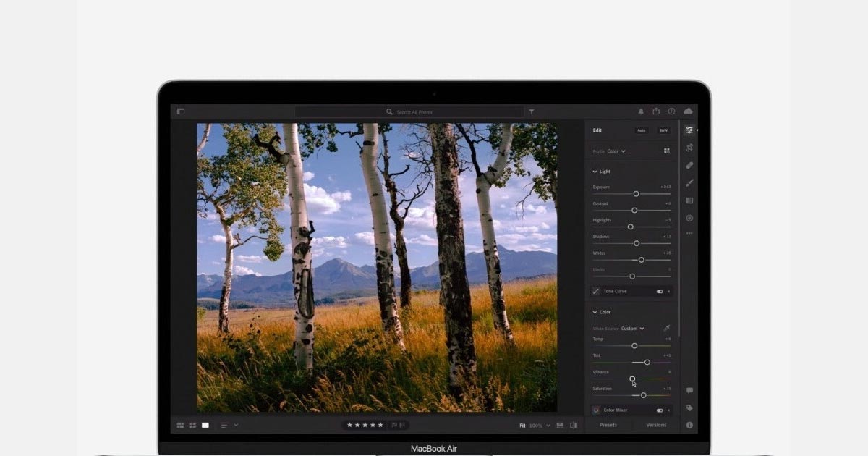Toggle the Color Mixer switch
Viewport: 868px width, 456px height.
coord(660,410)
